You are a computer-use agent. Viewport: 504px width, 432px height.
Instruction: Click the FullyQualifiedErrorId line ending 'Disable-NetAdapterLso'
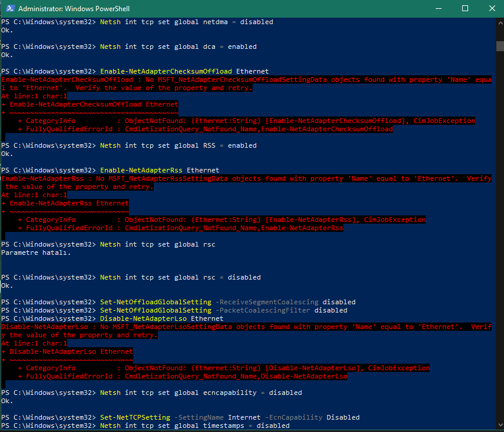click(183, 376)
